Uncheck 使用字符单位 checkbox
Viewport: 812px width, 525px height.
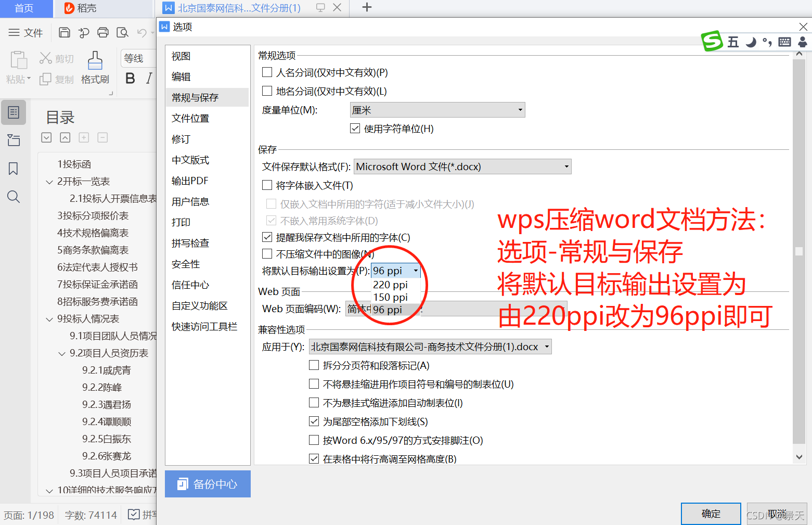point(355,129)
